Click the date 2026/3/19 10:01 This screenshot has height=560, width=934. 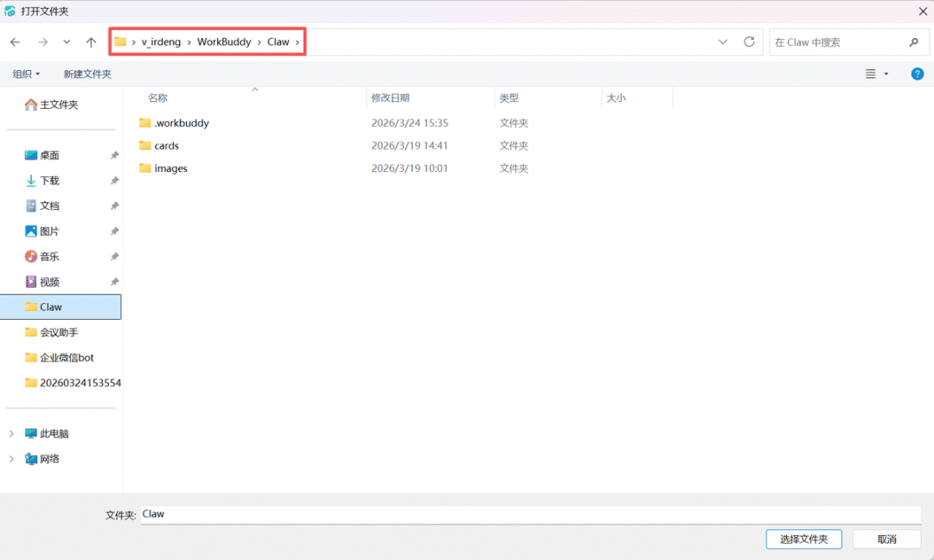(x=410, y=169)
